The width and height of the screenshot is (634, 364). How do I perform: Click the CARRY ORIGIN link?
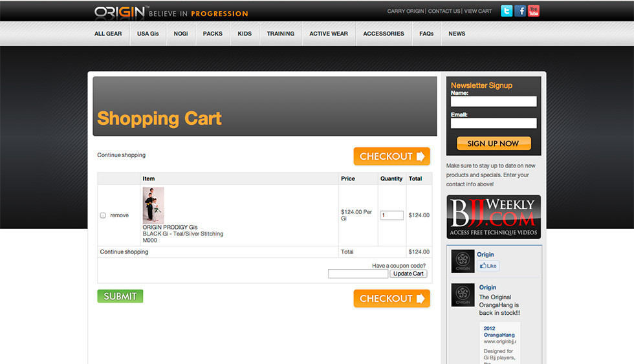click(x=405, y=11)
